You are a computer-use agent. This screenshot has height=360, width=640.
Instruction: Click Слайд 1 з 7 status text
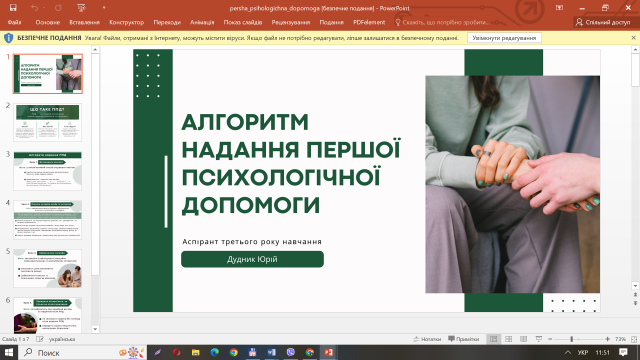pos(16,339)
